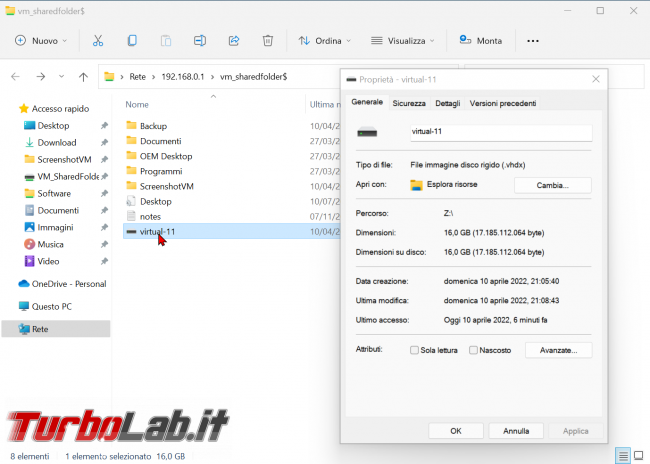Switch to details view icon in status bar
This screenshot has width=650, height=464.
[x=623, y=456]
